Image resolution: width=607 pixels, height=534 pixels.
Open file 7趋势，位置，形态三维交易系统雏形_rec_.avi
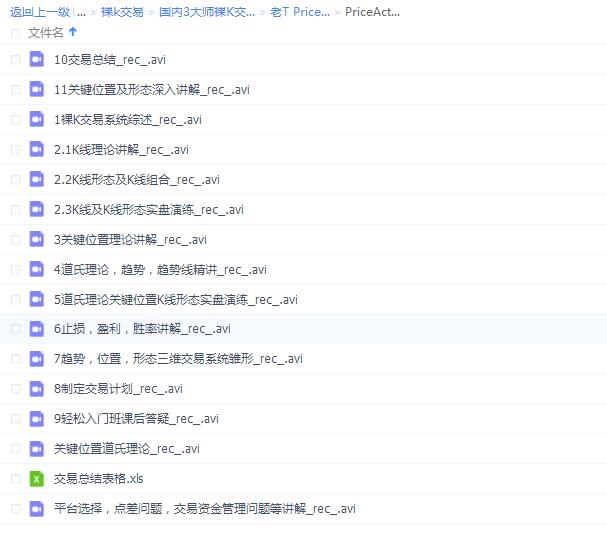178,359
